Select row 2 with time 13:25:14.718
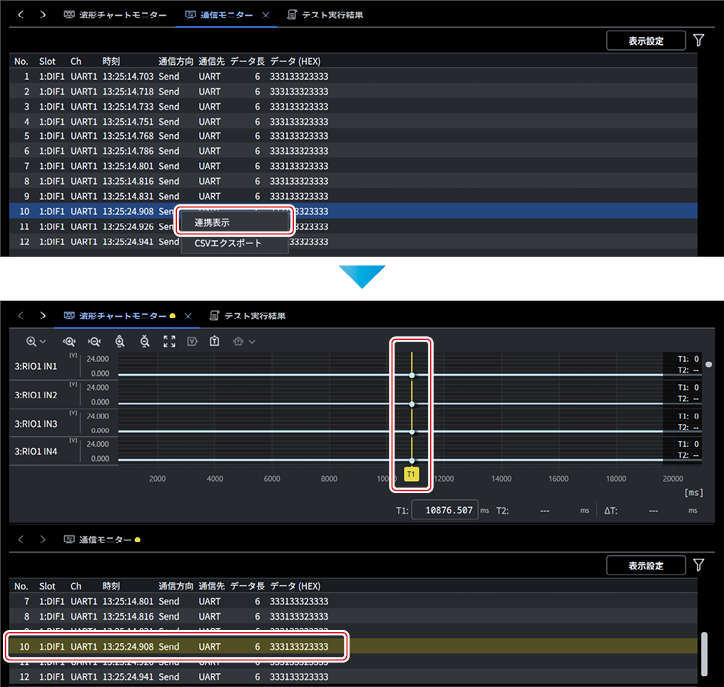Screen dimensions: 724x687 coord(353,91)
